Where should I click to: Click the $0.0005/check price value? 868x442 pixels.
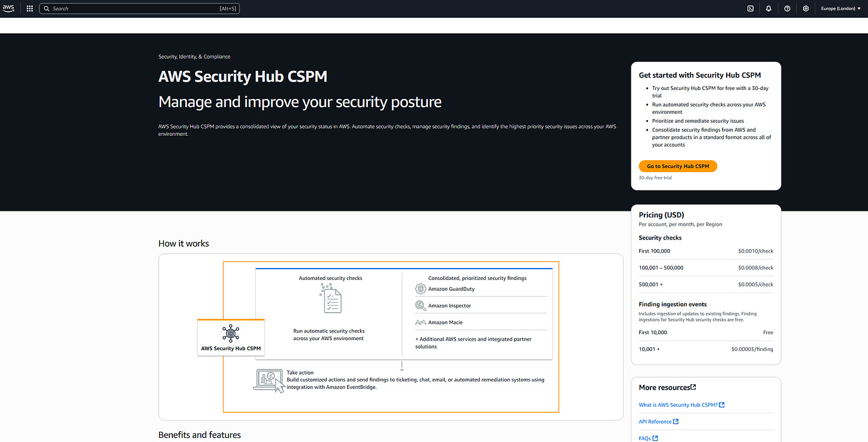755,284
